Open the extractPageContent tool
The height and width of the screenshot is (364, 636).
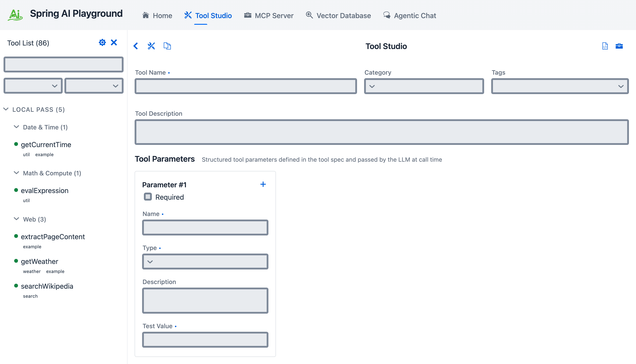click(x=53, y=237)
